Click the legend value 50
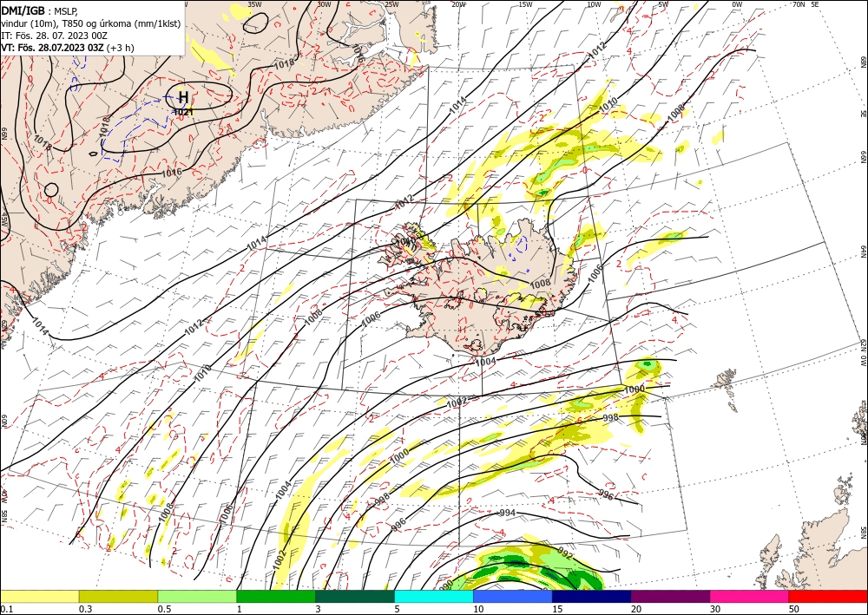This screenshot has width=868, height=615. [x=794, y=609]
